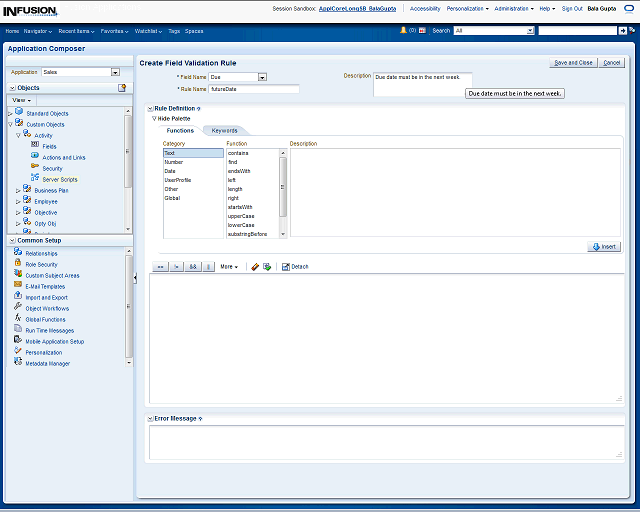This screenshot has width=640, height=512.
Task: Switch to the Keywords tab
Action: point(224,131)
